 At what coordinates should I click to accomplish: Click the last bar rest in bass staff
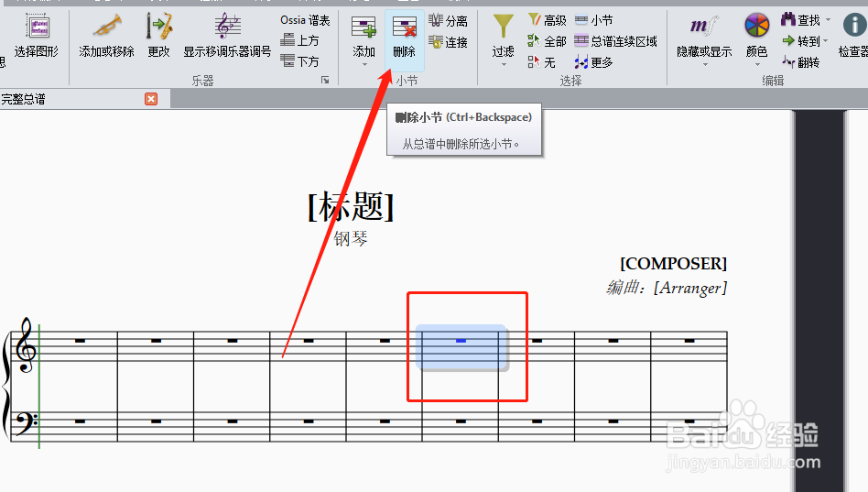pyautogui.click(x=689, y=421)
